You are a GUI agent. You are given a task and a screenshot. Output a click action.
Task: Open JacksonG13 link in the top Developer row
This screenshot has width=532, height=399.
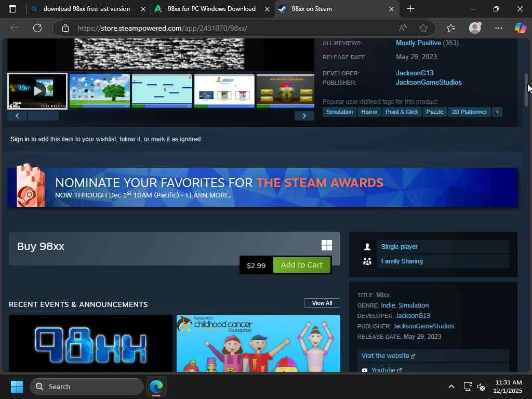(415, 73)
